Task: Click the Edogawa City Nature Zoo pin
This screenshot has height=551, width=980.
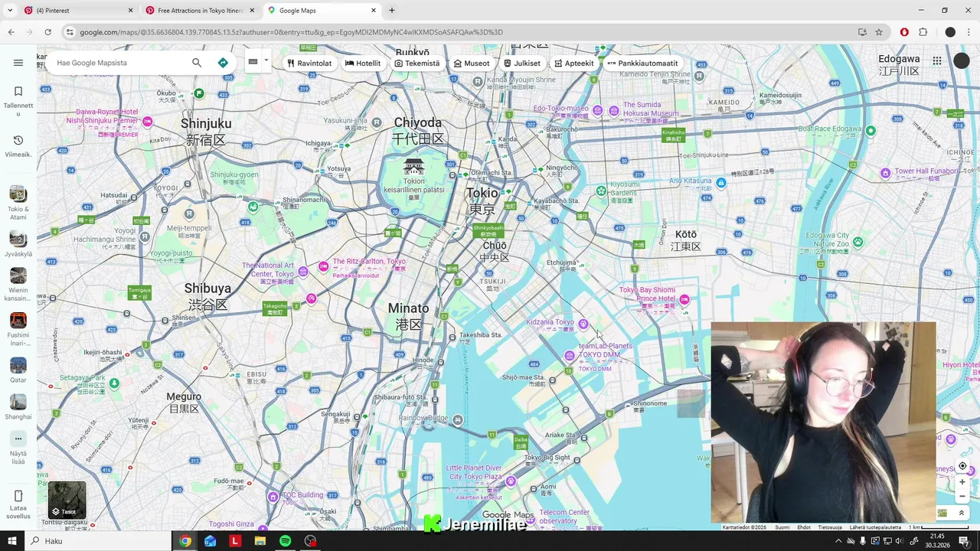Action: 857,243
